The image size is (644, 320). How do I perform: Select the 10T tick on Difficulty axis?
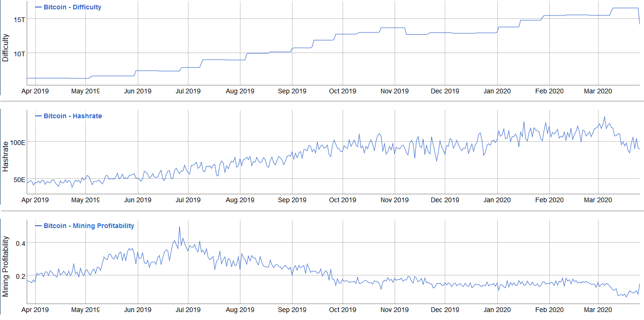[x=19, y=53]
